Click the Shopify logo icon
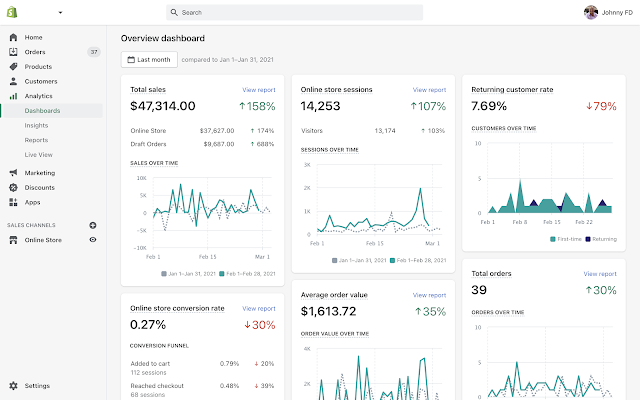Viewport: 640px width, 400px height. pyautogui.click(x=12, y=12)
